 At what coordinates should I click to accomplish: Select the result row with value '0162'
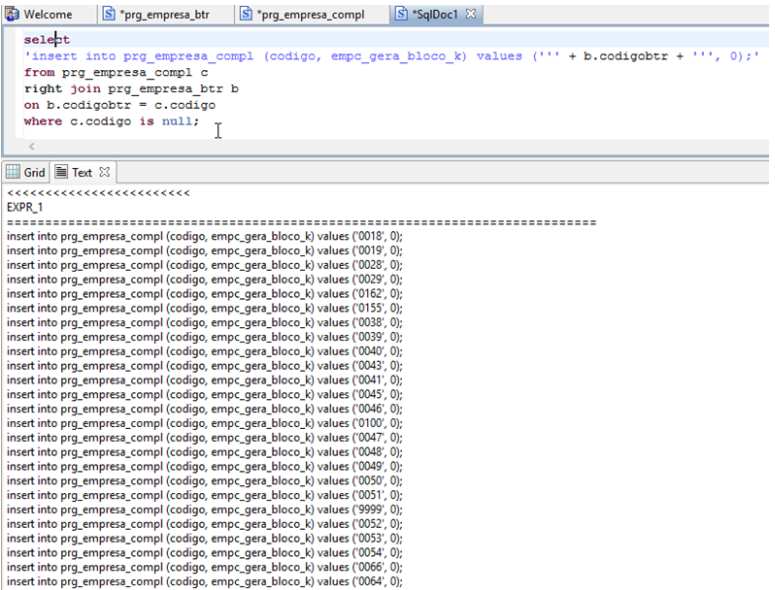(x=205, y=294)
